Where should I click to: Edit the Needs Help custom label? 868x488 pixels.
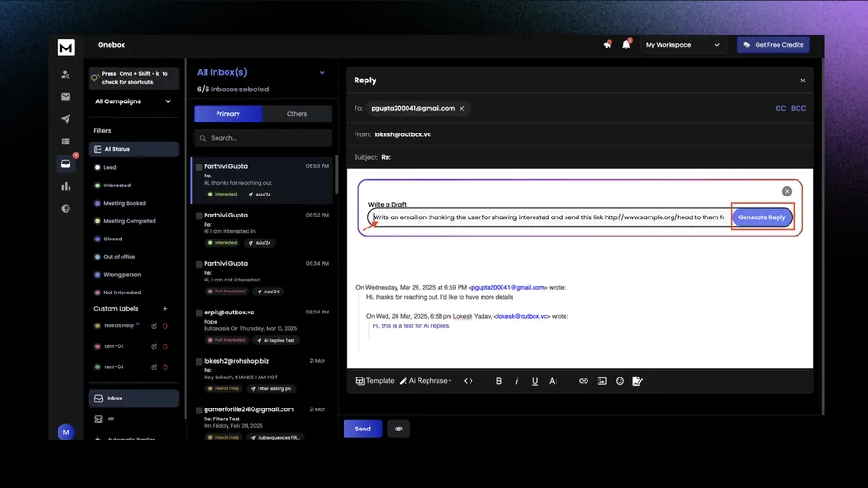(153, 325)
